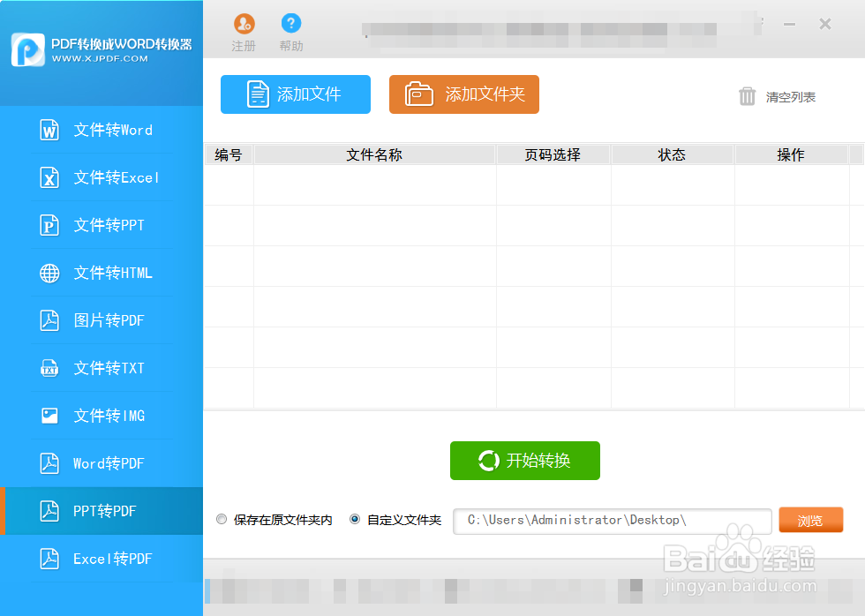Click the PPT icon beside 文件转PPT
865x616 pixels.
pos(49,225)
